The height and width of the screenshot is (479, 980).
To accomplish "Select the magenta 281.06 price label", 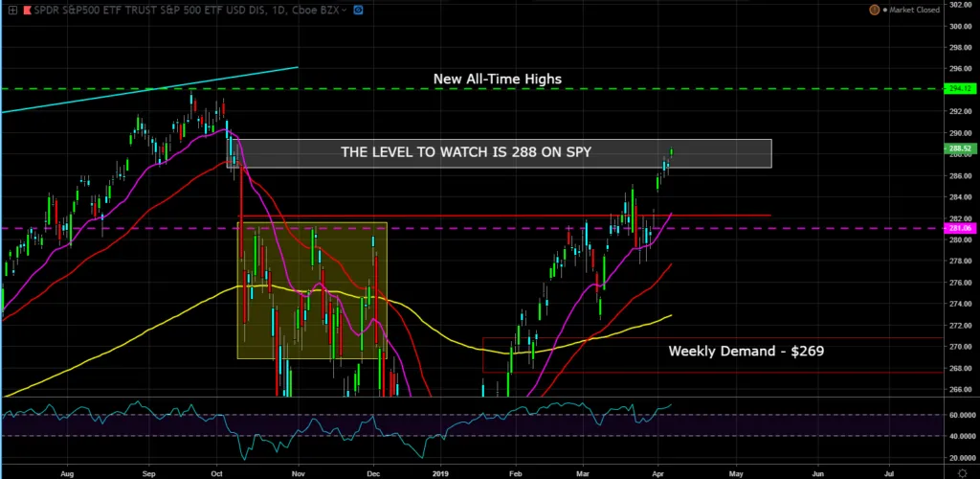I will tap(960, 229).
